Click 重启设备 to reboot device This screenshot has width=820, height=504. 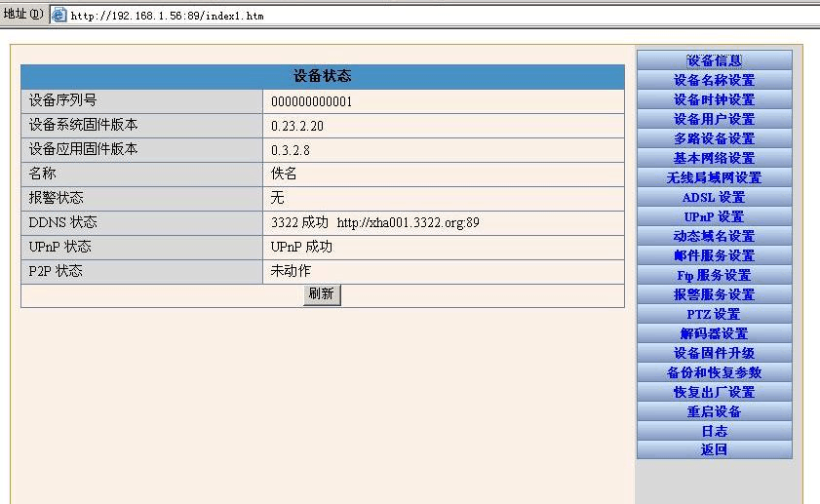[714, 411]
